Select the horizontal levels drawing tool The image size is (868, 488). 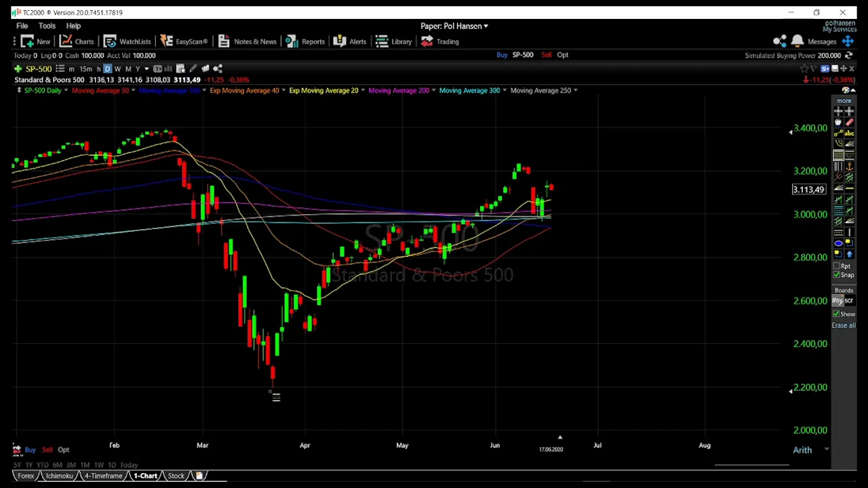point(838,155)
